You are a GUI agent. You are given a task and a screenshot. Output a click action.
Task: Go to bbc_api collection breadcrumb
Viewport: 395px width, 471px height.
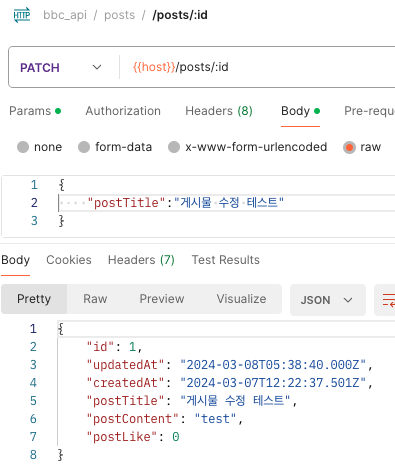click(65, 15)
